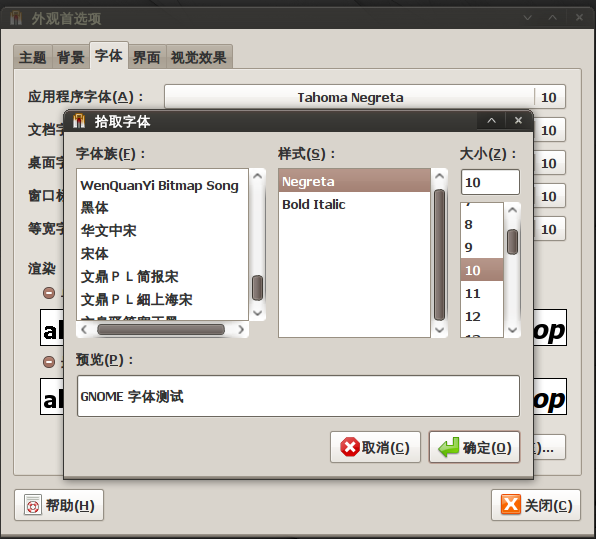This screenshot has width=596, height=539.
Task: Open the 界面 tab
Action: pos(147,57)
